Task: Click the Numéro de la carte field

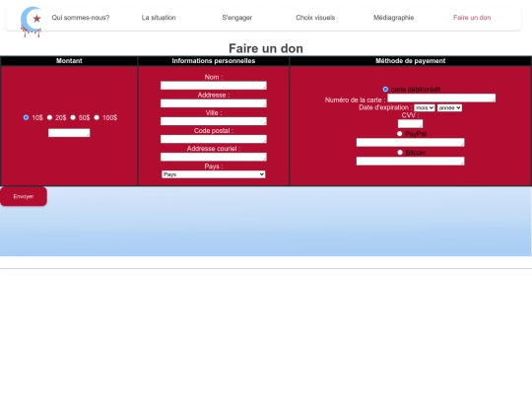Action: tap(441, 99)
